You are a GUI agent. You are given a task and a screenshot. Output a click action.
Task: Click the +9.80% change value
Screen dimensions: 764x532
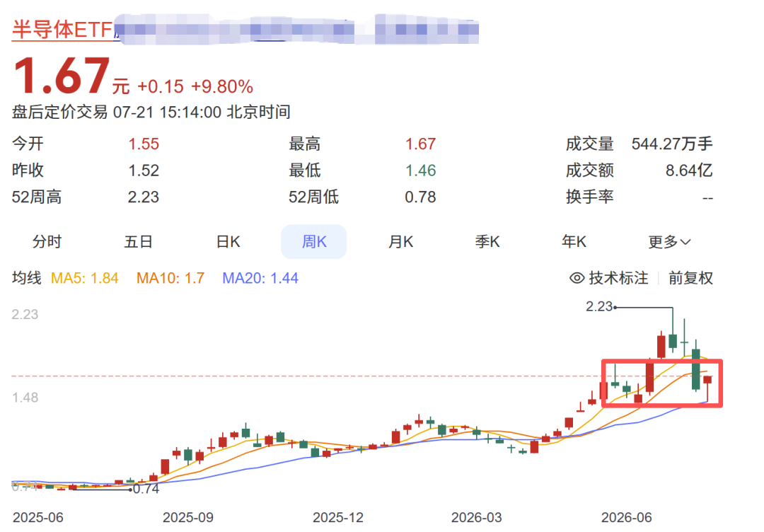[x=221, y=87]
